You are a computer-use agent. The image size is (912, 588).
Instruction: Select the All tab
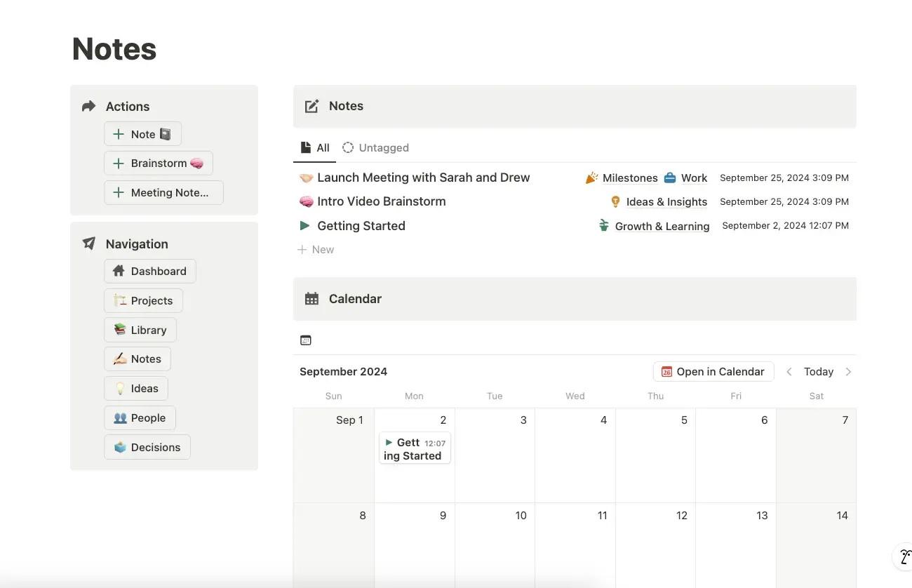[315, 148]
